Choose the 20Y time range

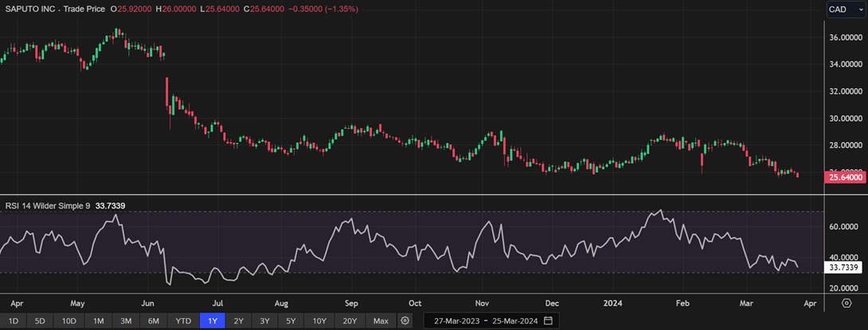[x=350, y=320]
